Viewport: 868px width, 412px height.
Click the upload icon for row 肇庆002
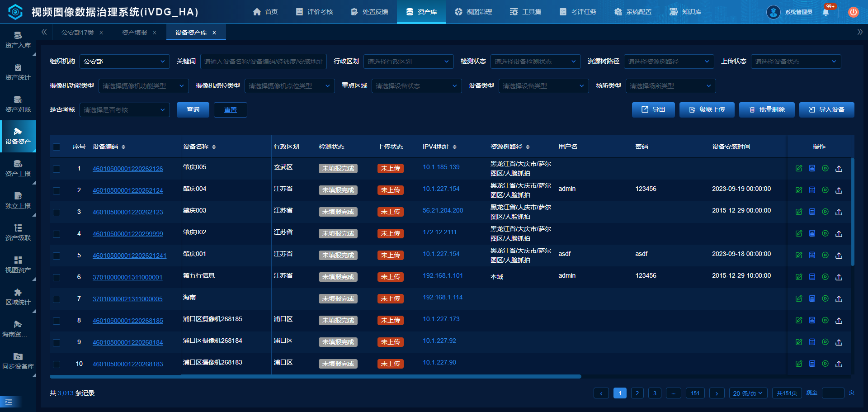click(x=839, y=234)
